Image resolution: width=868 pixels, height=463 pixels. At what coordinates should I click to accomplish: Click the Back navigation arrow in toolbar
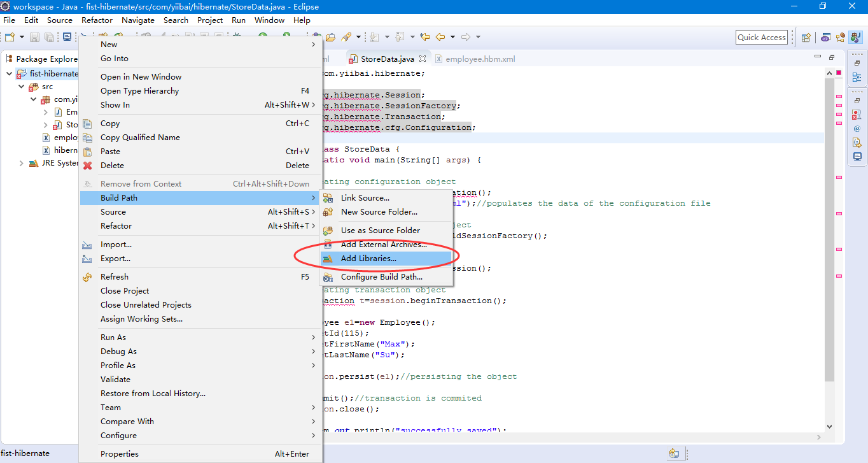[440, 37]
